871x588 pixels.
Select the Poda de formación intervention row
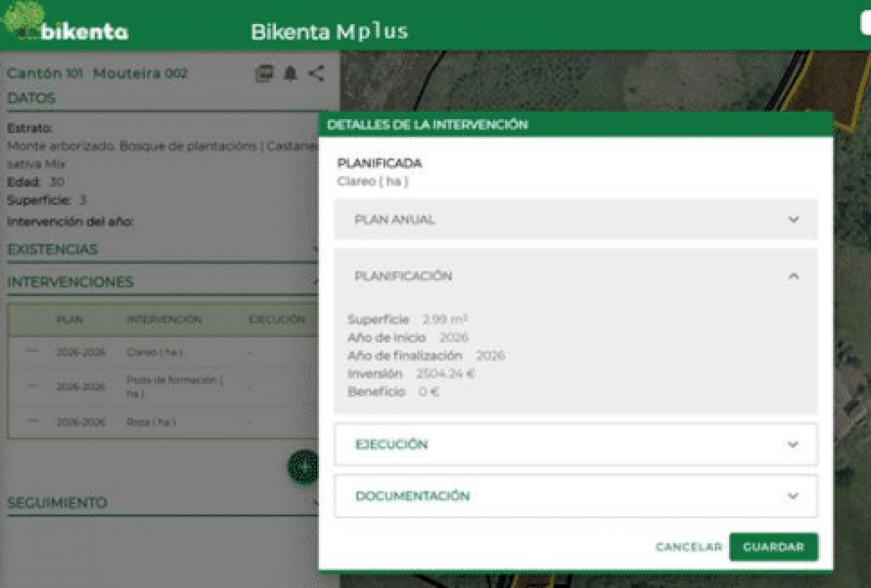click(174, 386)
